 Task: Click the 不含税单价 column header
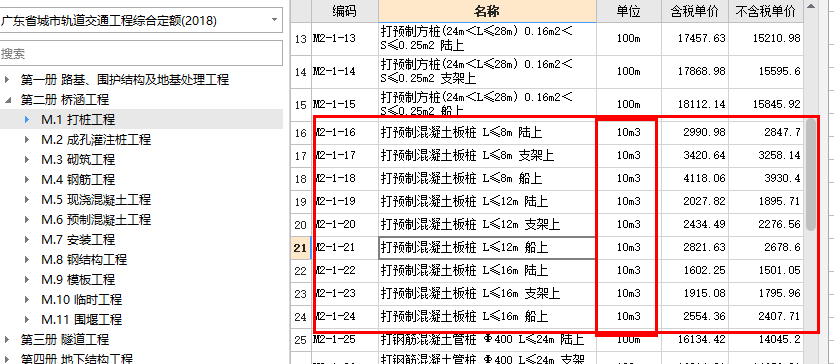tap(766, 11)
